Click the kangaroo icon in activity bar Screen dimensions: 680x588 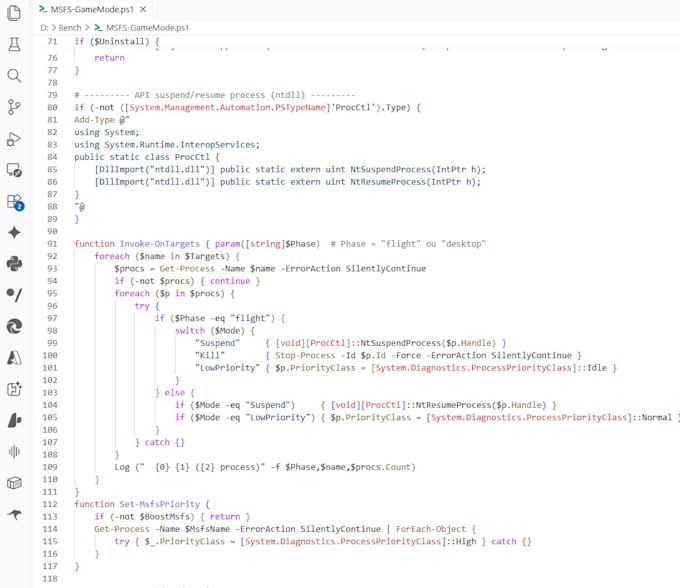click(x=14, y=514)
